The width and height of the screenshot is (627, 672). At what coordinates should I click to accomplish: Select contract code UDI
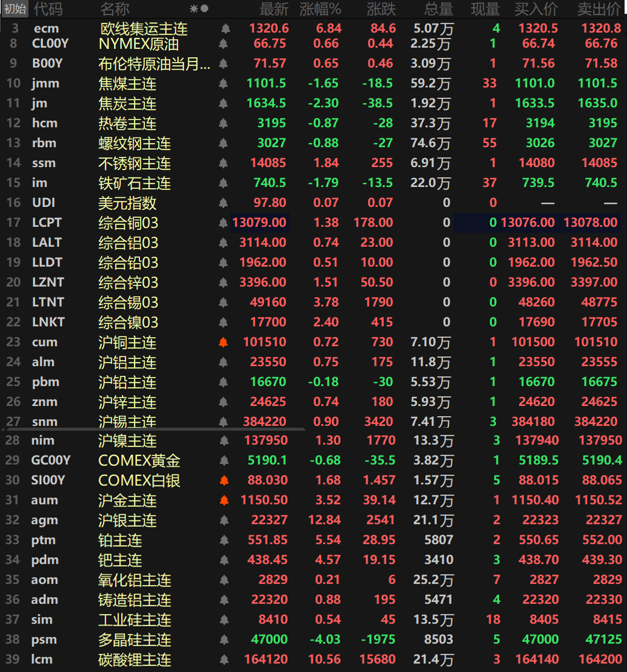point(43,203)
